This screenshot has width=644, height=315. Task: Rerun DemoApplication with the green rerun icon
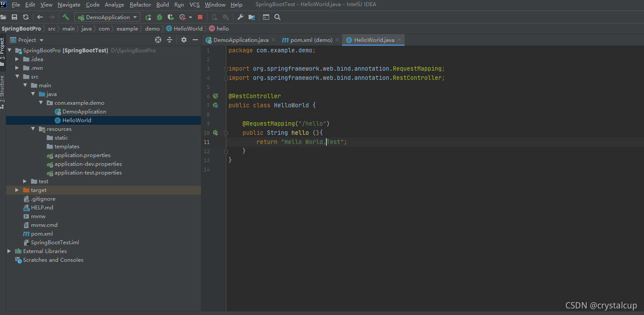point(149,17)
